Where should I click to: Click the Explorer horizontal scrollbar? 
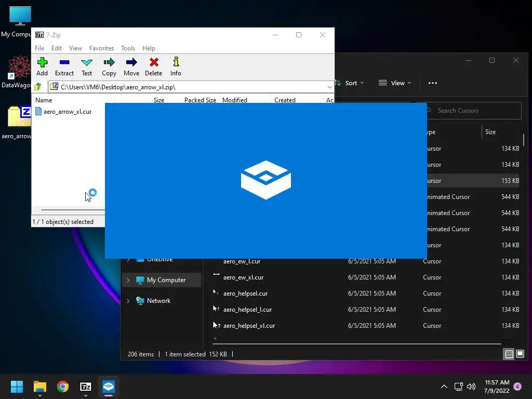tap(356, 344)
